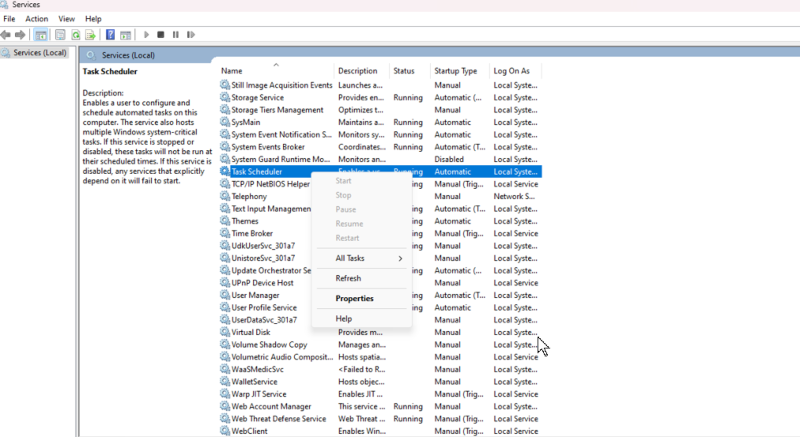Open the Properties toolbar icon
The height and width of the screenshot is (437, 800).
coord(60,35)
